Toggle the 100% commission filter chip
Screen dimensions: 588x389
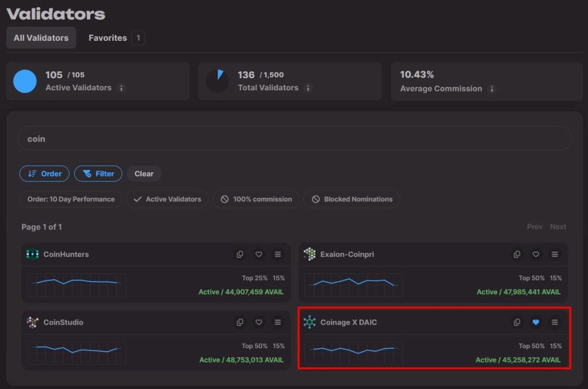point(256,199)
